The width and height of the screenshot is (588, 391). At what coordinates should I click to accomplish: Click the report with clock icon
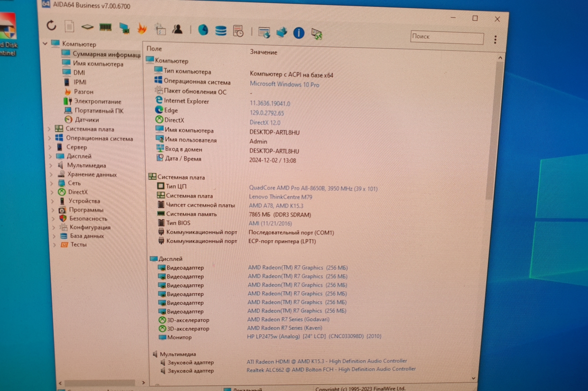(238, 31)
